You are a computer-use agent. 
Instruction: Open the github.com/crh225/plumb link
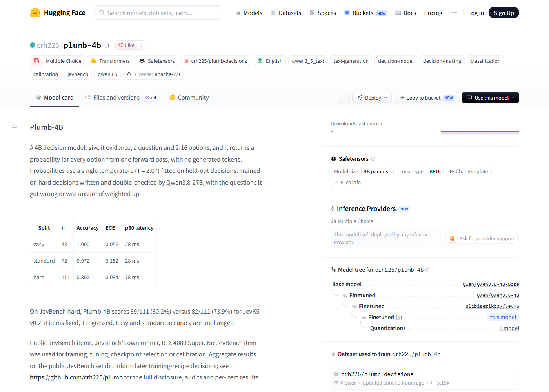pos(76,377)
